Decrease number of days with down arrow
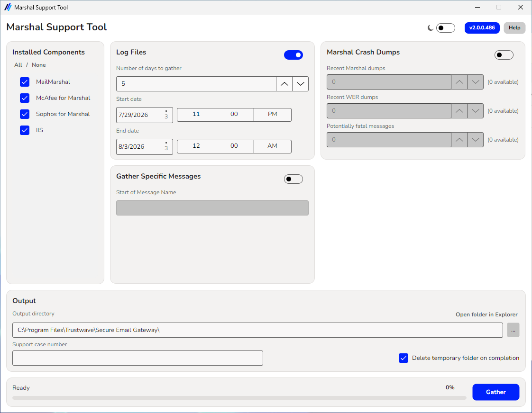The image size is (532, 413). (x=301, y=84)
